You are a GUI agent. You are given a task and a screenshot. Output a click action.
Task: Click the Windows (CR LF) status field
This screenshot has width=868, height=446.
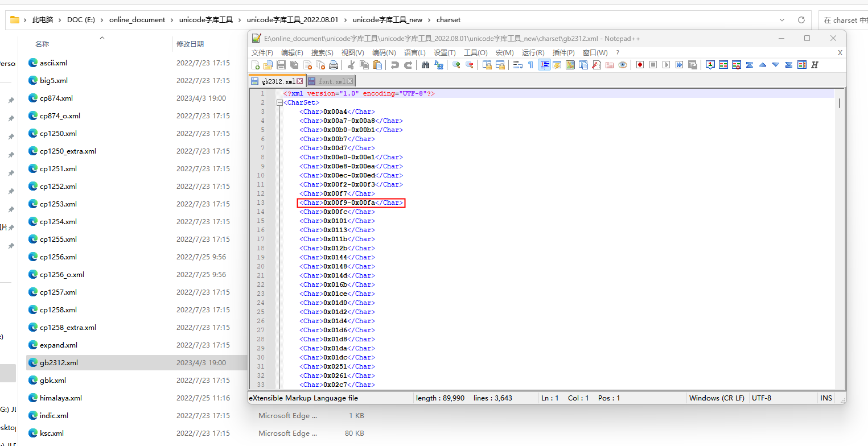[716, 398]
